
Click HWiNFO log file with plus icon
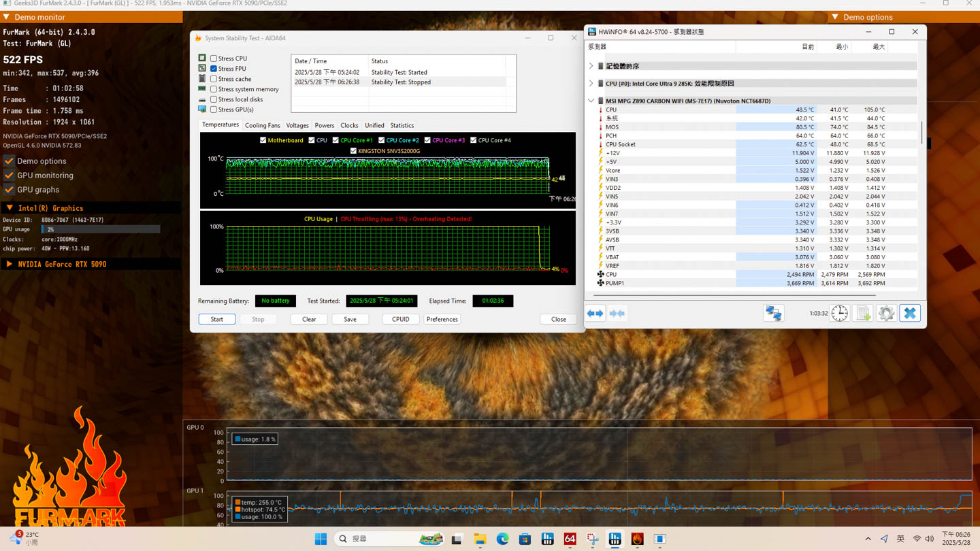[x=863, y=313]
